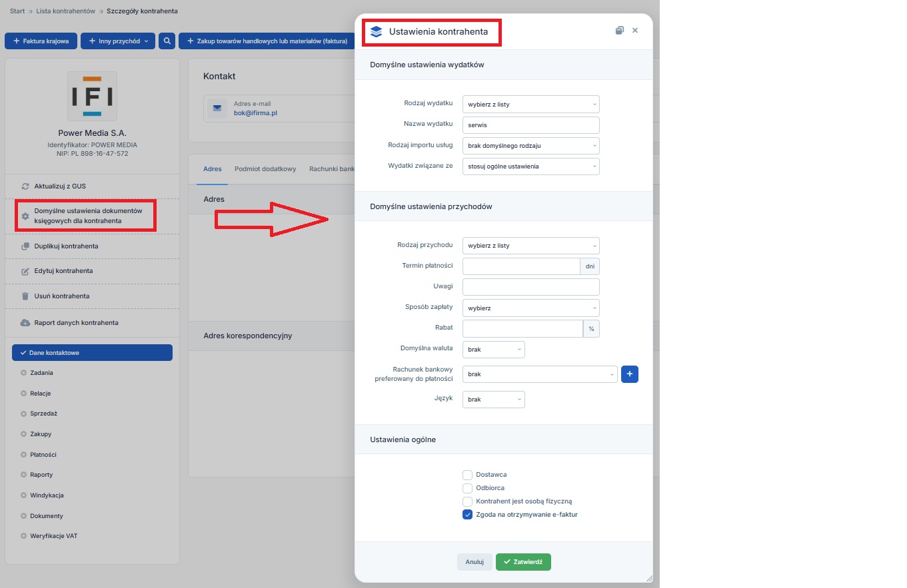The width and height of the screenshot is (907, 588).
Task: Switch to the Podmiot dodatkowy tab
Action: tap(265, 169)
